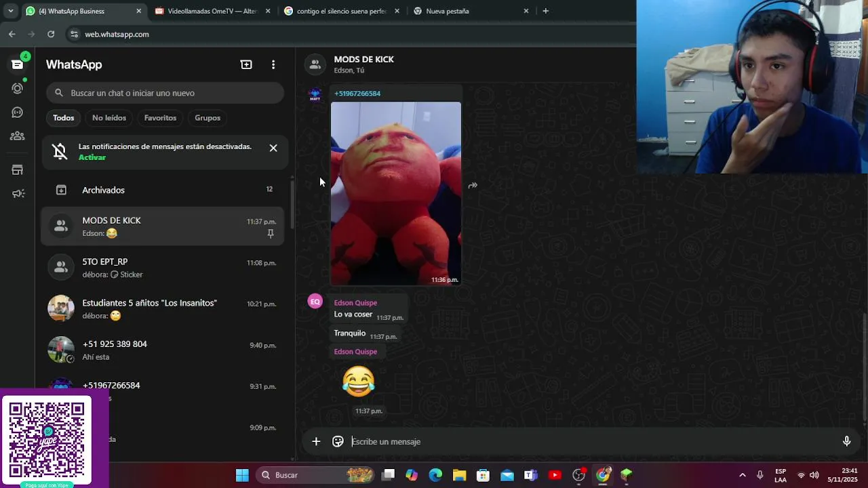Select the Grupos filter
Screen dimensions: 868x488
[208, 118]
